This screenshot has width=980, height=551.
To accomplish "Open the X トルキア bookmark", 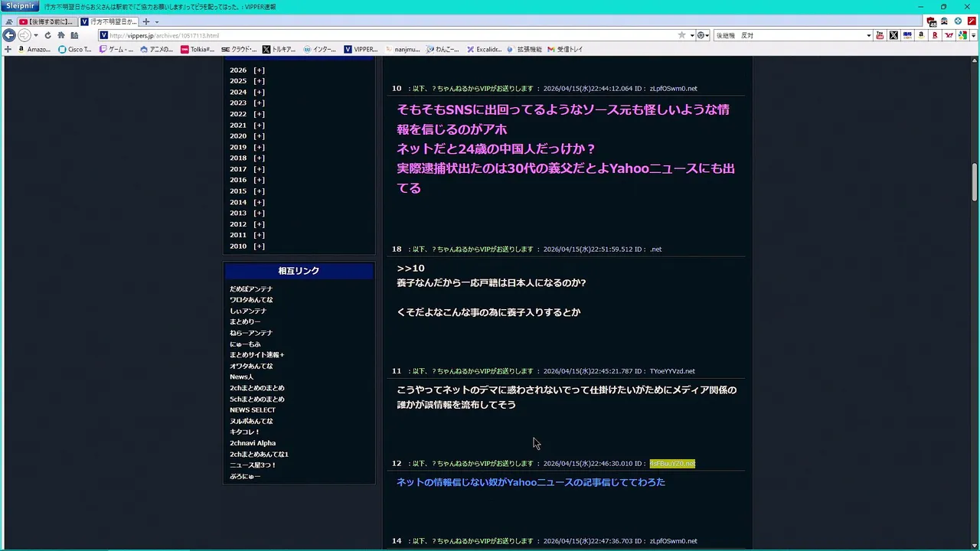I will 279,49.
